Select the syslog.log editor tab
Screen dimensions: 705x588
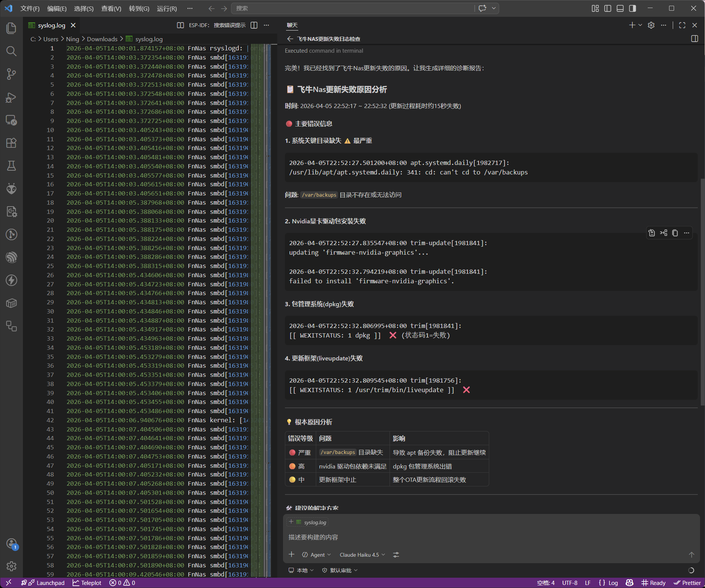click(x=52, y=25)
